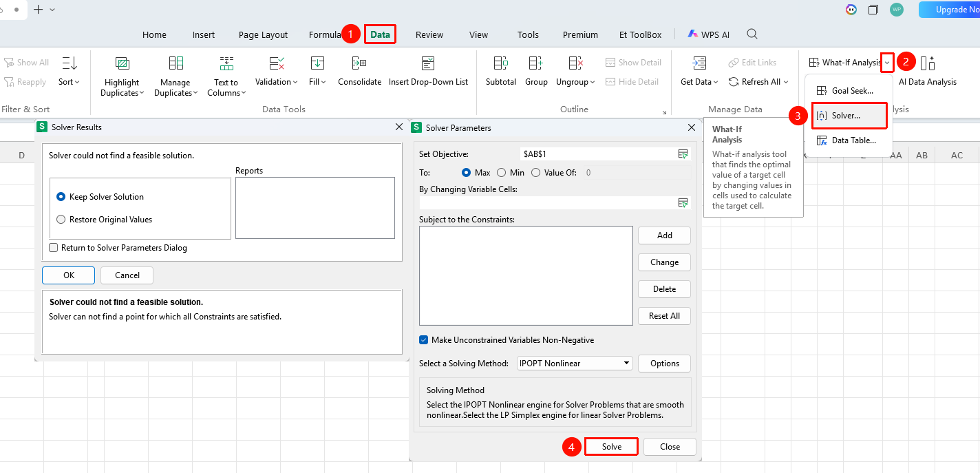Select the Max radio button

point(467,173)
